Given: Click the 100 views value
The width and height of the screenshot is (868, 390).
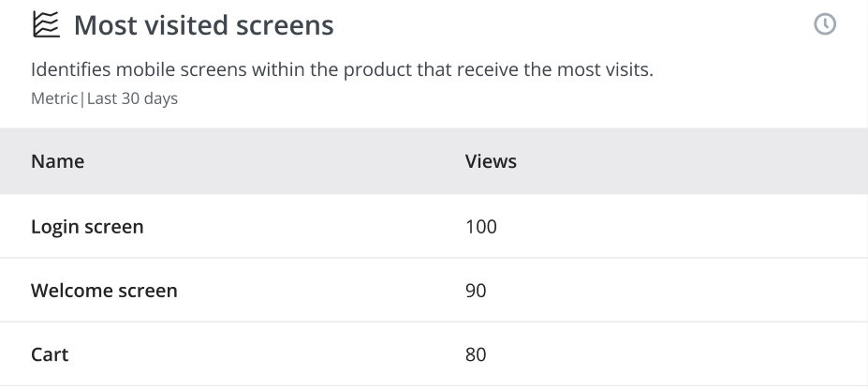Looking at the screenshot, I should [481, 227].
